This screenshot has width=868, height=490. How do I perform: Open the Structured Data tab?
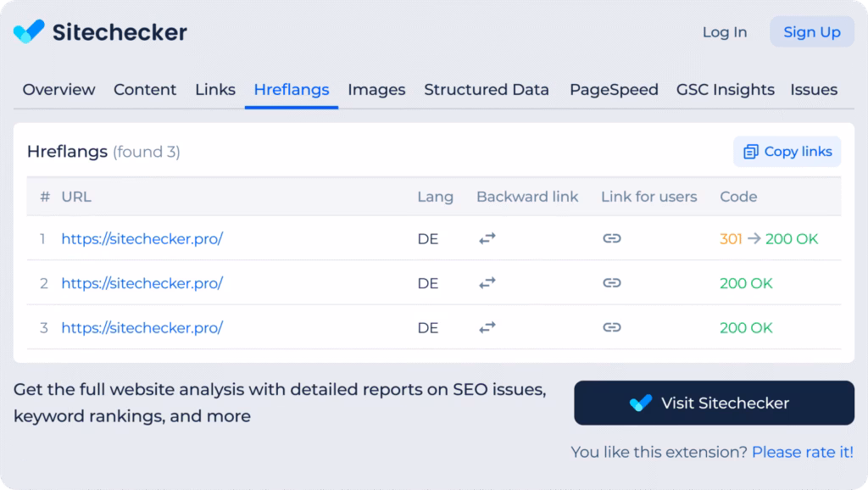point(486,89)
